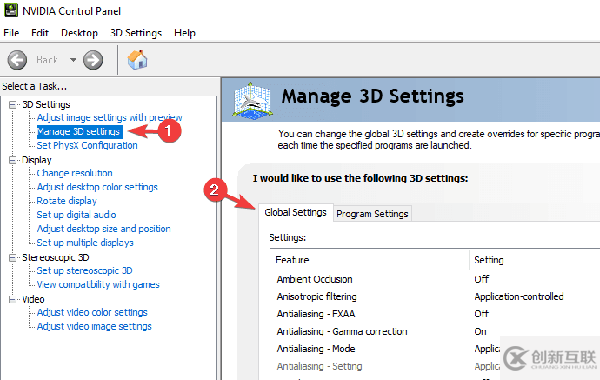
Task: Select the Antialiasing - Setting row
Action: 319,366
